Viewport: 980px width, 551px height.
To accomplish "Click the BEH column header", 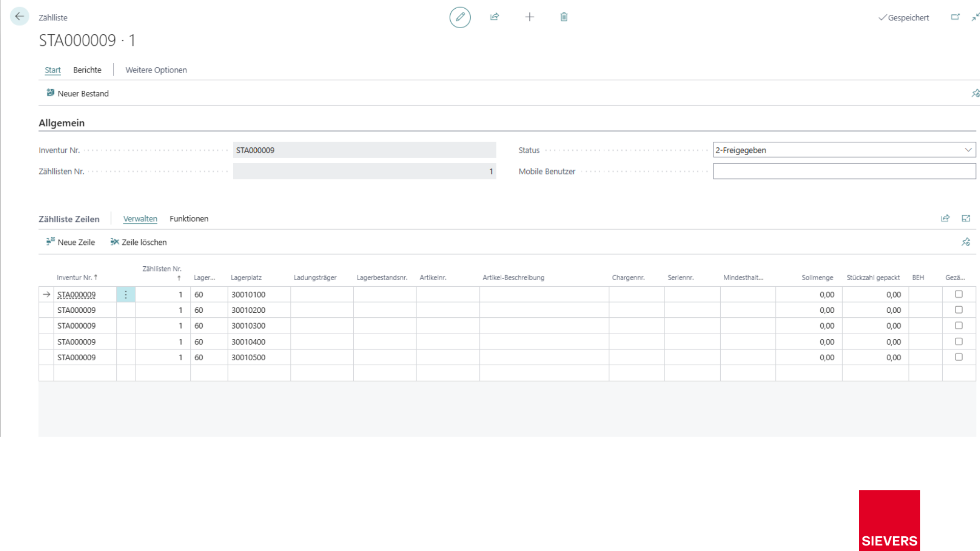I will click(918, 278).
